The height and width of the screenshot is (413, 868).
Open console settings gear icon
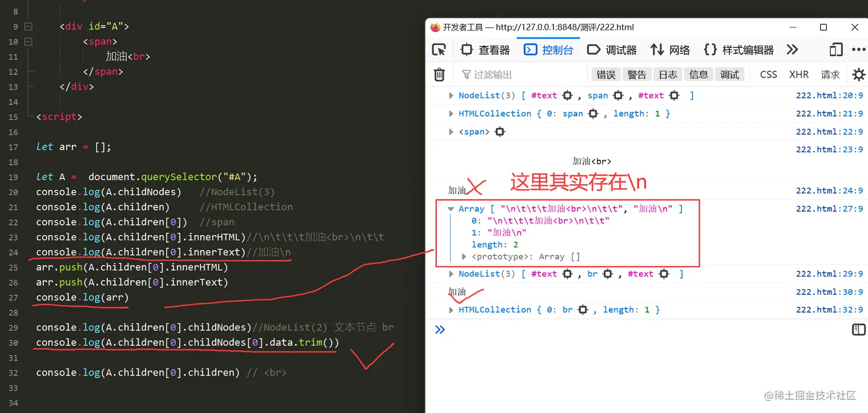click(858, 75)
